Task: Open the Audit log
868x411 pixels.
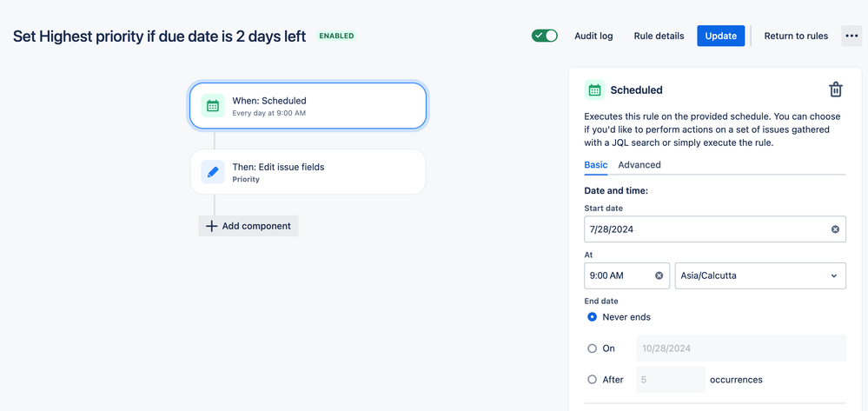Action: pos(593,36)
